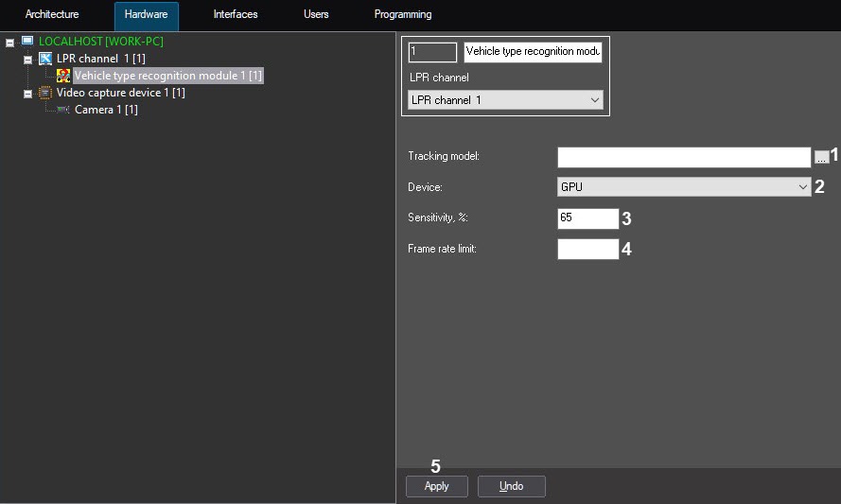
Task: Open the LPR channel dropdown
Action: tap(505, 100)
